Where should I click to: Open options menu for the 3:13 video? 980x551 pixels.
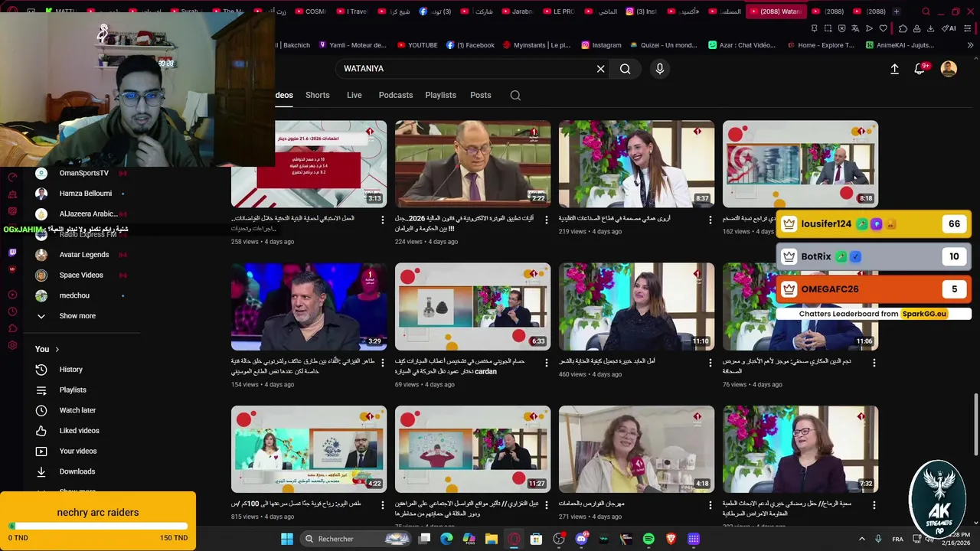tap(383, 220)
